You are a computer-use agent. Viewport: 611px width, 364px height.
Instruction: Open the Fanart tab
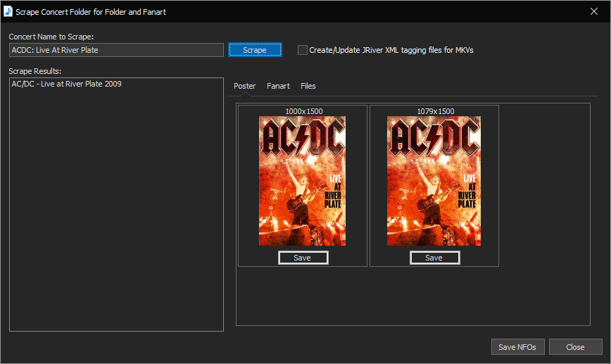[278, 86]
